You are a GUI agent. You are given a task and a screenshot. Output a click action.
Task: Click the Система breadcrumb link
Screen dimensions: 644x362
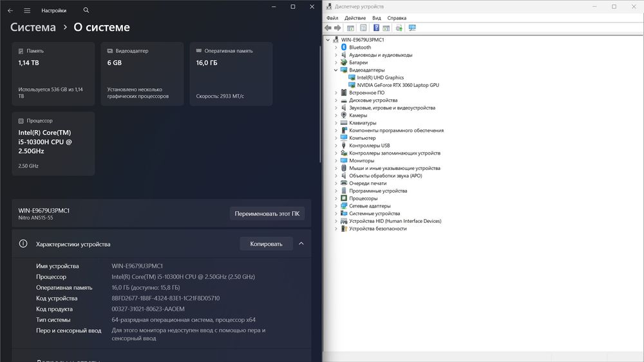coord(33,27)
